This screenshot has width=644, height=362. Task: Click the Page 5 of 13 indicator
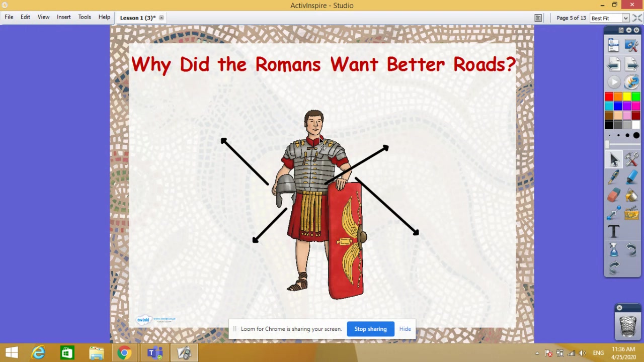click(571, 18)
